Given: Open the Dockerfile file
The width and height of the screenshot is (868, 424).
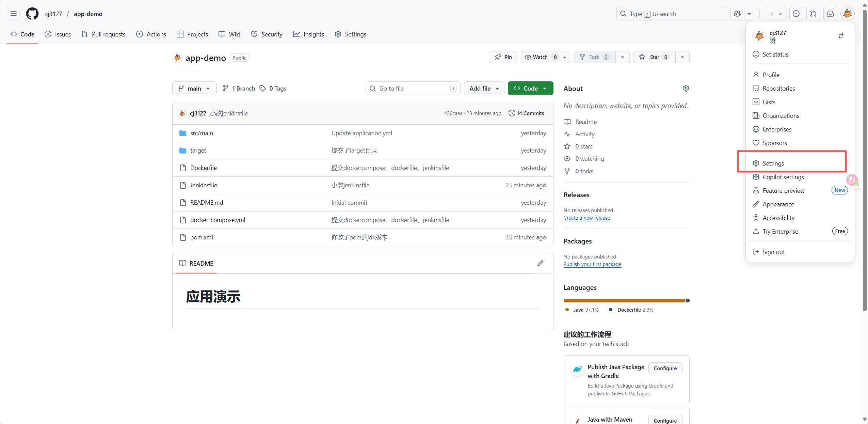Looking at the screenshot, I should 204,168.
